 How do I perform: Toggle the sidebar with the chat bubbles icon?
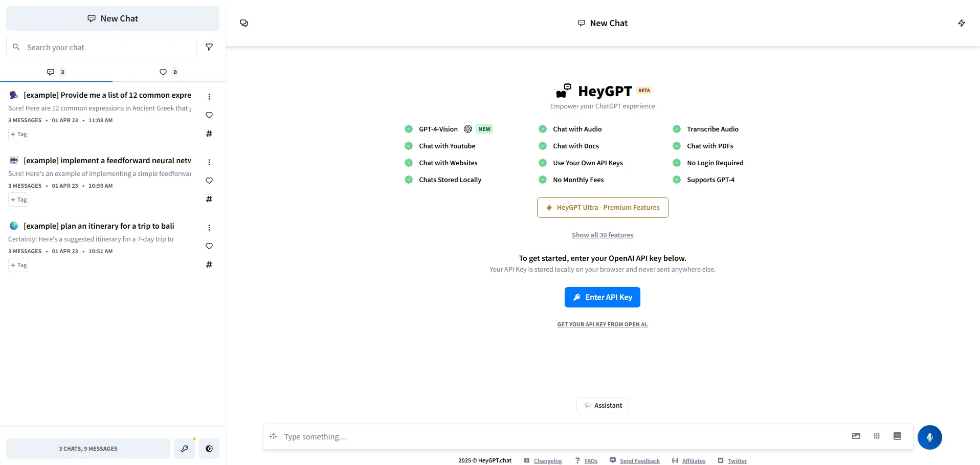click(244, 23)
